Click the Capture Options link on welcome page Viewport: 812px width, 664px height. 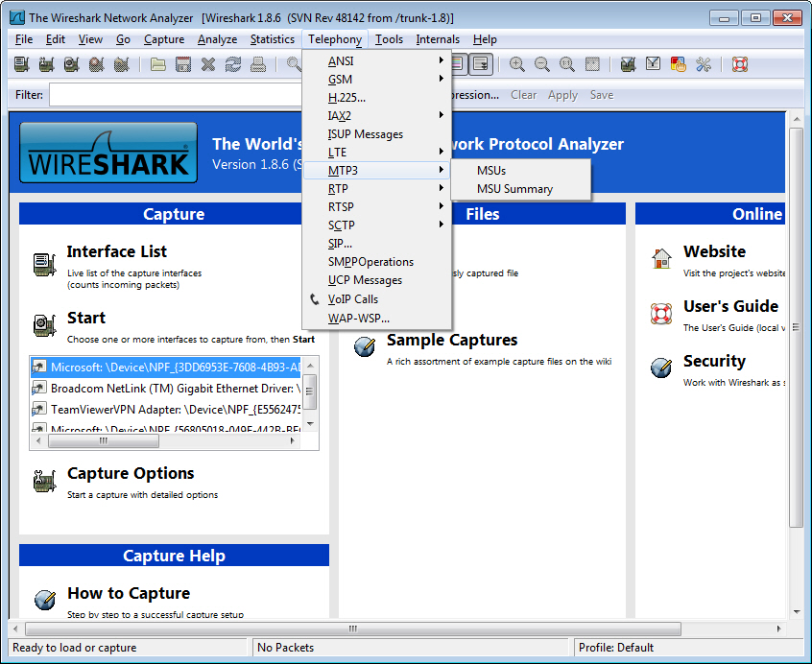pyautogui.click(x=131, y=473)
